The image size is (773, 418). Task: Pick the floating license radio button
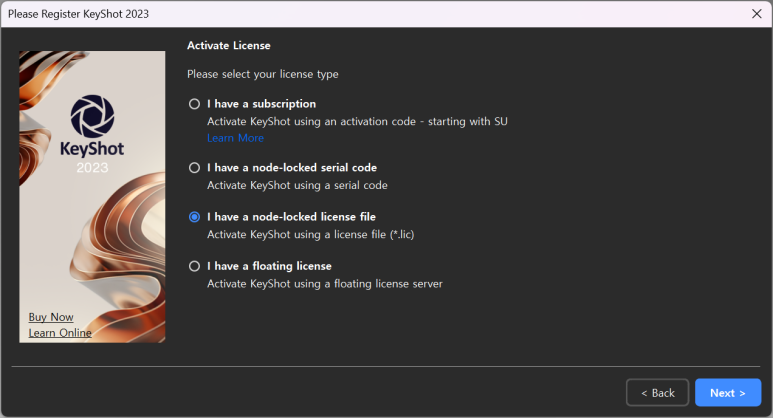coord(194,266)
